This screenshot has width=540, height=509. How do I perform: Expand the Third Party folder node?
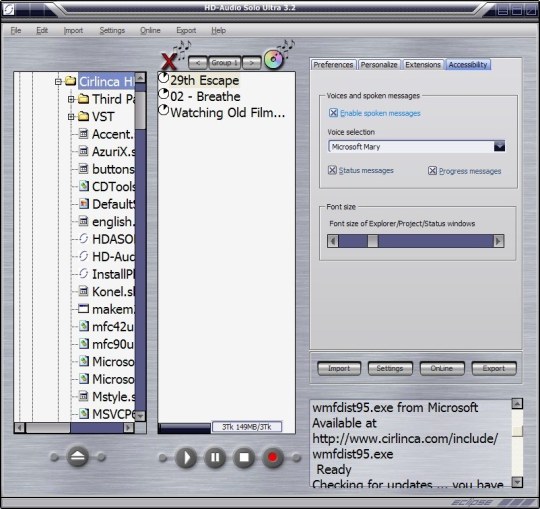(71, 99)
